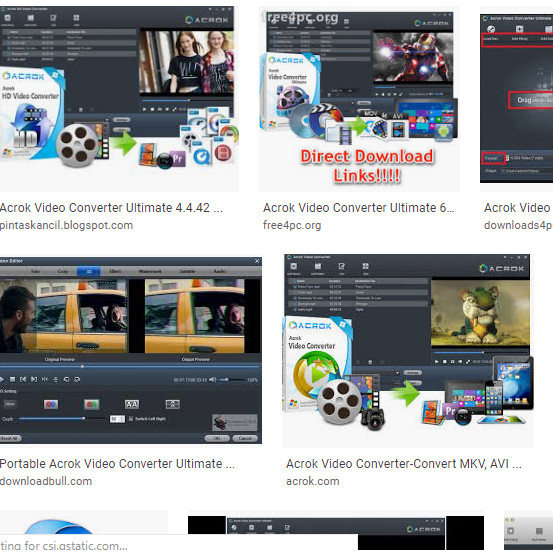The image size is (553, 553).
Task: Open the black-bordered Acrok screenshot thumbnail in bottom row
Action: [x=336, y=532]
